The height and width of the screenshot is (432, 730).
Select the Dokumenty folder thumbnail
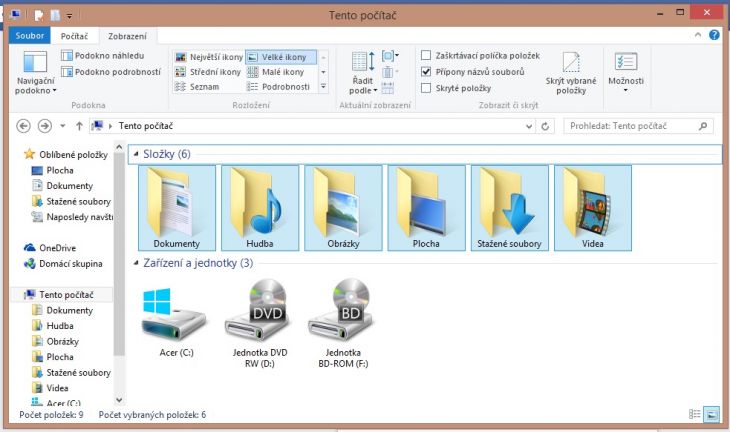176,208
